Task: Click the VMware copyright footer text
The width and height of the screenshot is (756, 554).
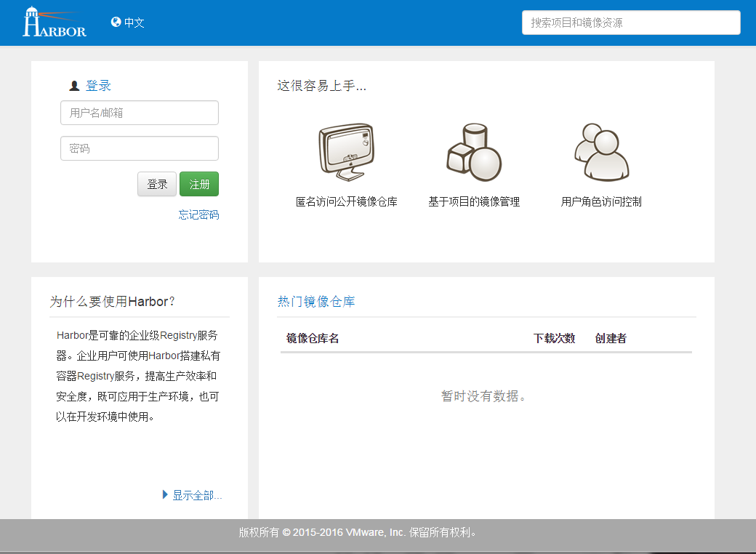Action: [x=358, y=532]
